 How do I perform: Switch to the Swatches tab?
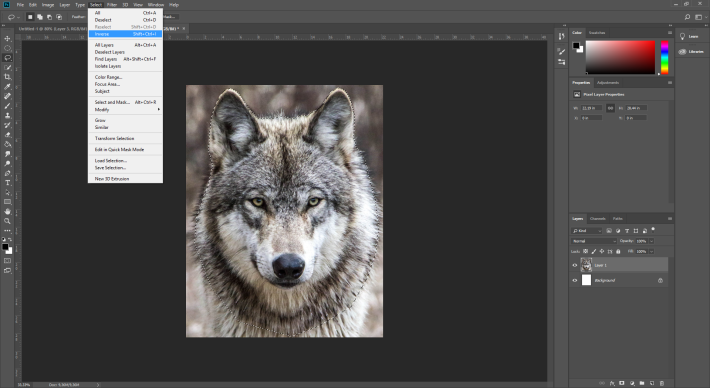pos(597,33)
